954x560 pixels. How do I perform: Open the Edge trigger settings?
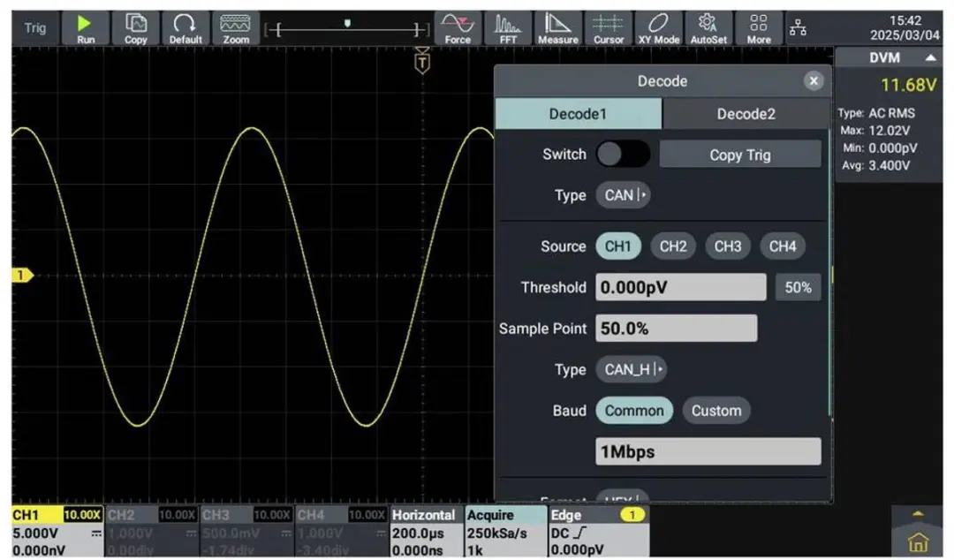[x=599, y=532]
